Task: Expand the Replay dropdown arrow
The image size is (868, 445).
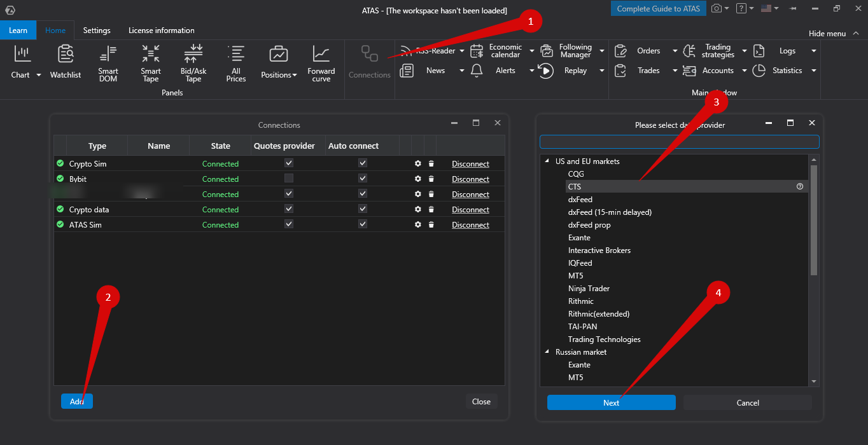Action: click(x=602, y=71)
